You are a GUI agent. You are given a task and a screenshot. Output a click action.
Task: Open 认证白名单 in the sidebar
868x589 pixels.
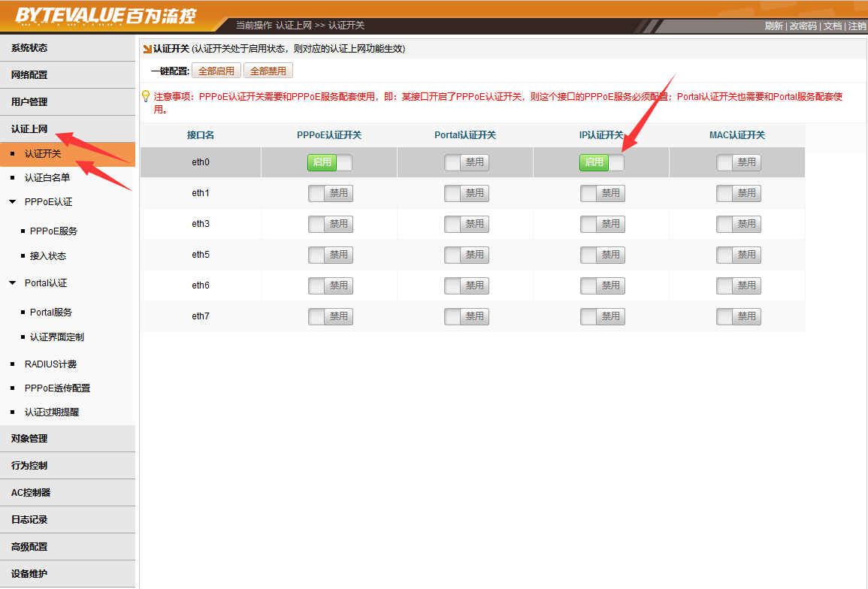coord(47,178)
